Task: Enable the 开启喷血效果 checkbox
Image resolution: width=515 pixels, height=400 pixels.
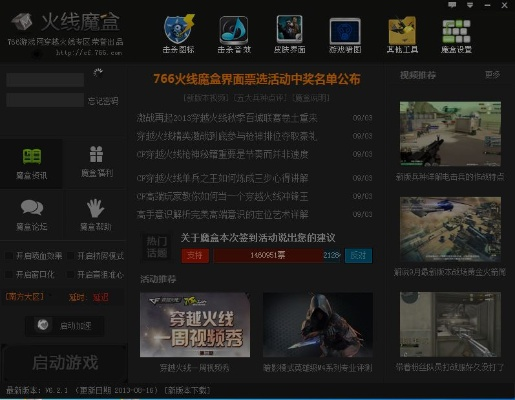Action: (x=9, y=256)
